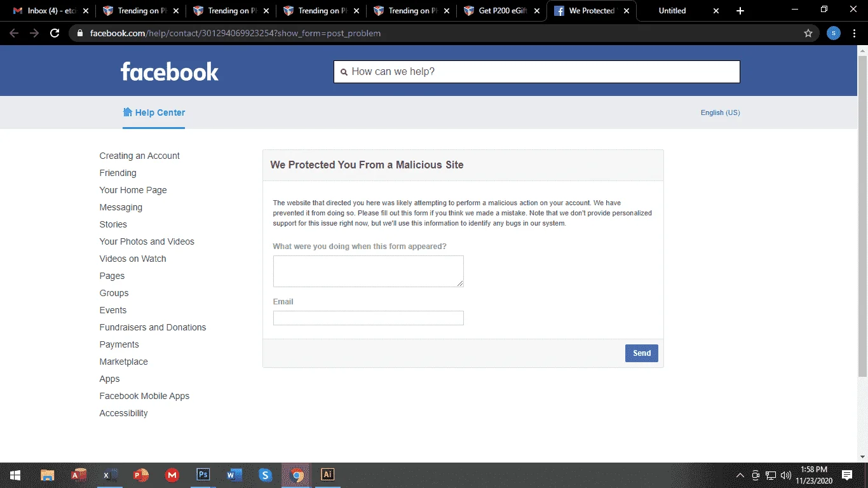Open the volume control in the tray
This screenshot has width=868, height=488.
pos(786,475)
